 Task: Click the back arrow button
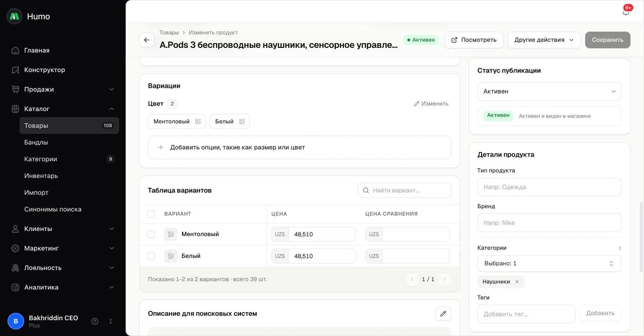point(147,40)
